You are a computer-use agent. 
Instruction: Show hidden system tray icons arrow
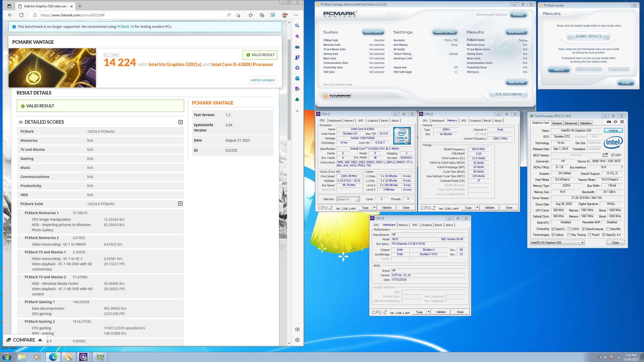tap(593, 357)
